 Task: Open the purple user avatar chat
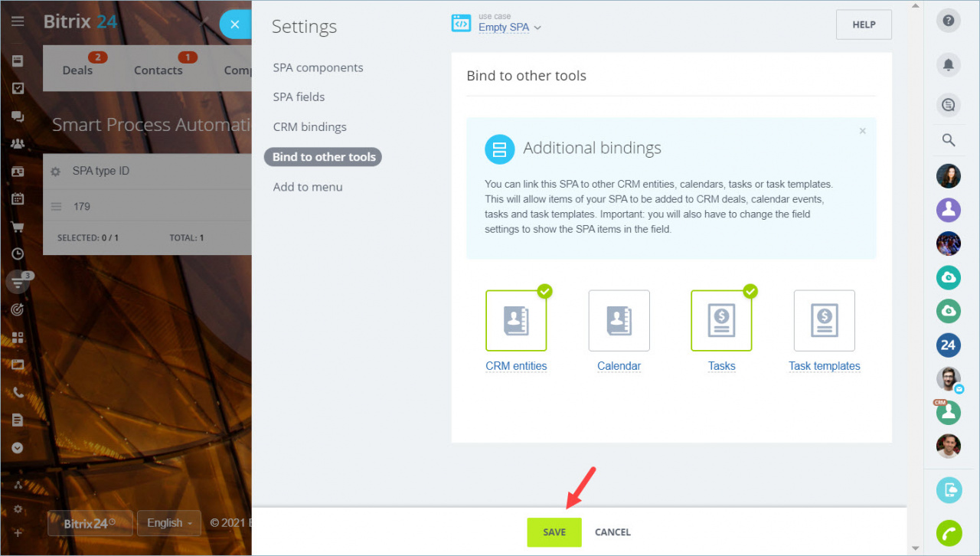[949, 210]
